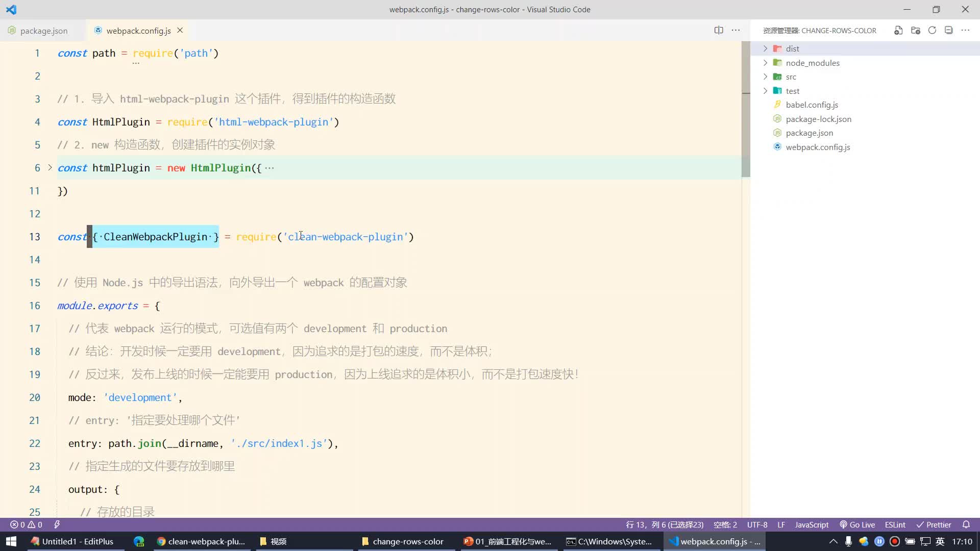Viewport: 980px width, 551px height.
Task: Click the ellipsis hint under require on line 1
Action: [136, 63]
